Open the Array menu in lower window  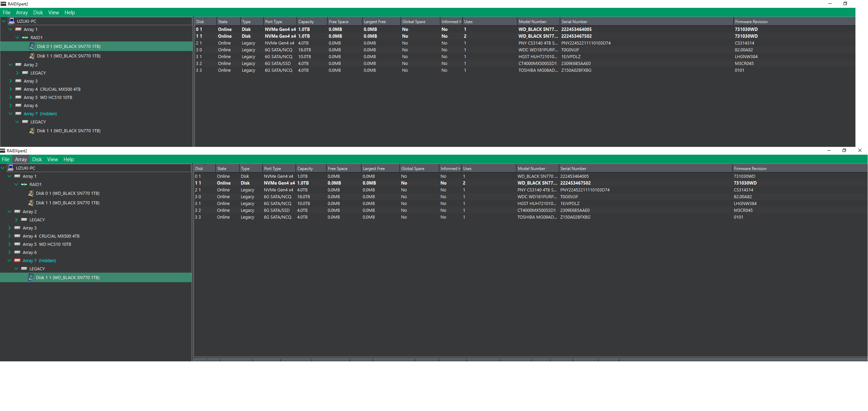pyautogui.click(x=21, y=159)
